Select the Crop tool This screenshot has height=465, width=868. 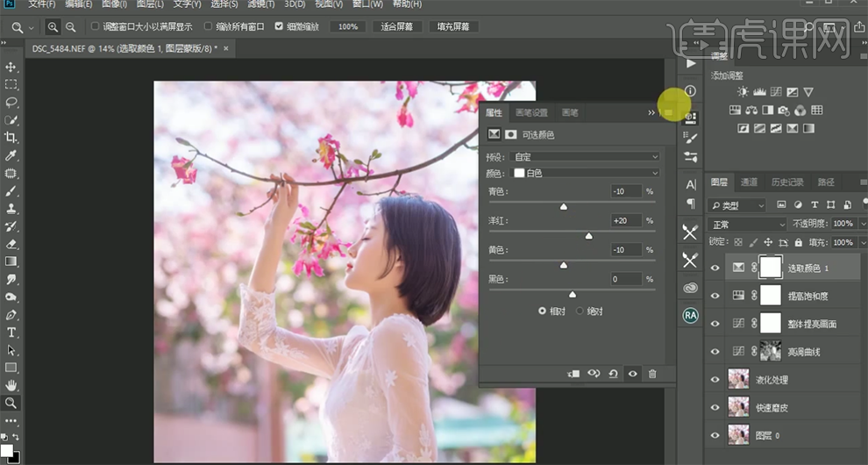[x=11, y=138]
